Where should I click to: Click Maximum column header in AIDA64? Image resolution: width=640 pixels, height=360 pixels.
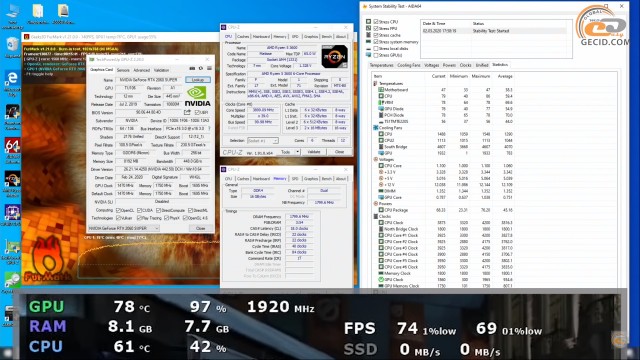[x=480, y=76]
